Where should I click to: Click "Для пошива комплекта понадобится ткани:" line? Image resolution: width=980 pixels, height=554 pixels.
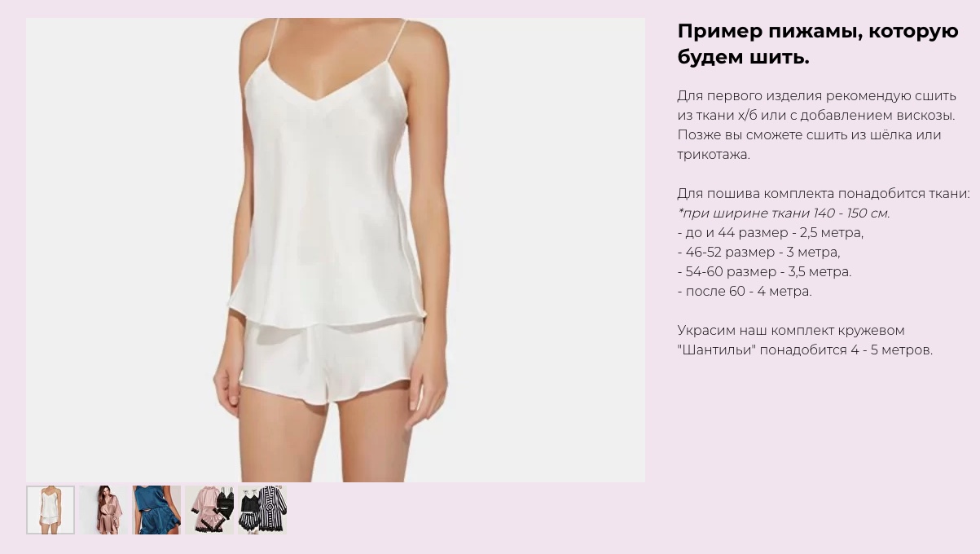(824, 194)
